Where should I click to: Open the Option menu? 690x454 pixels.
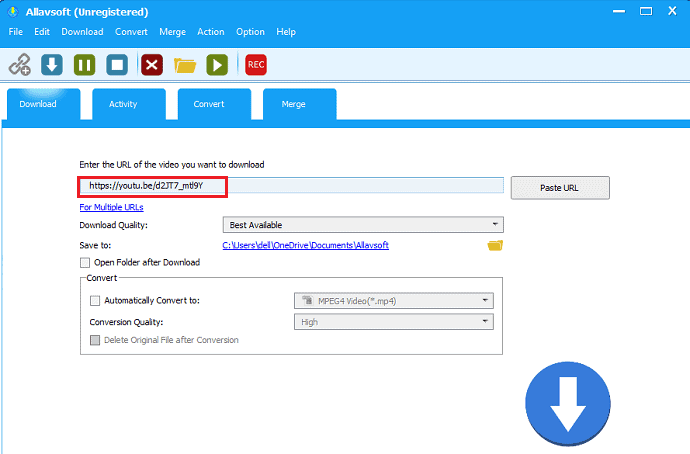pos(250,32)
